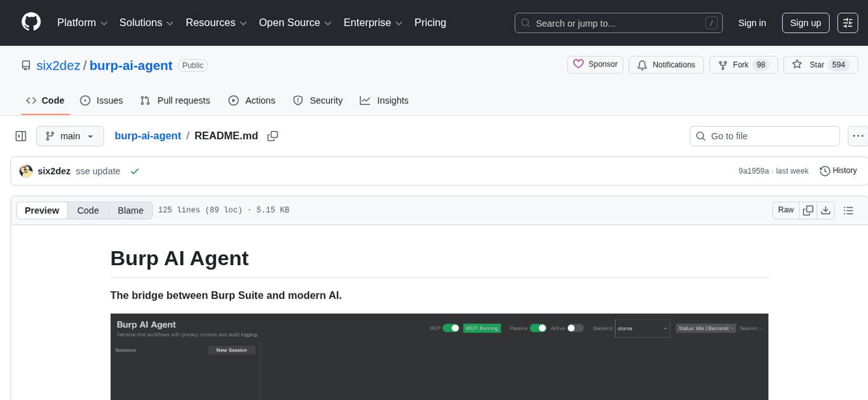Screen dimensions: 868x400
Task: Collapse the file tree side panel
Action: click(x=20, y=135)
